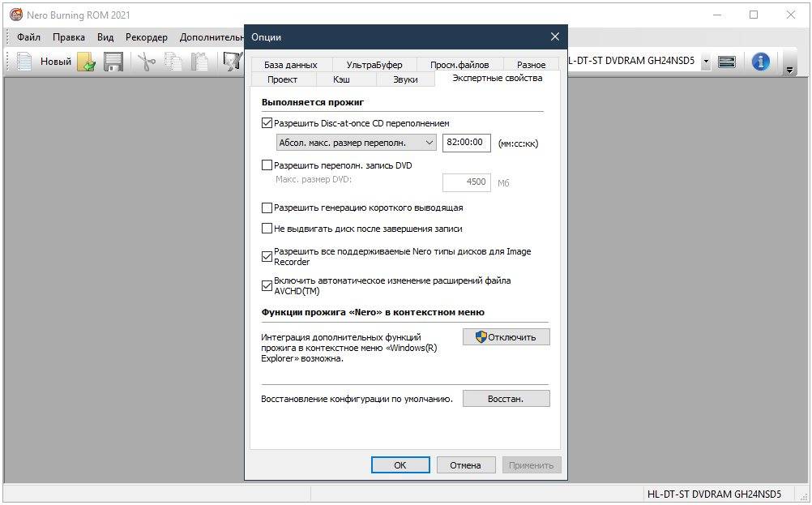812x505 pixels.
Task: Click the (мм:сс:кк) format label
Action: tap(518, 143)
